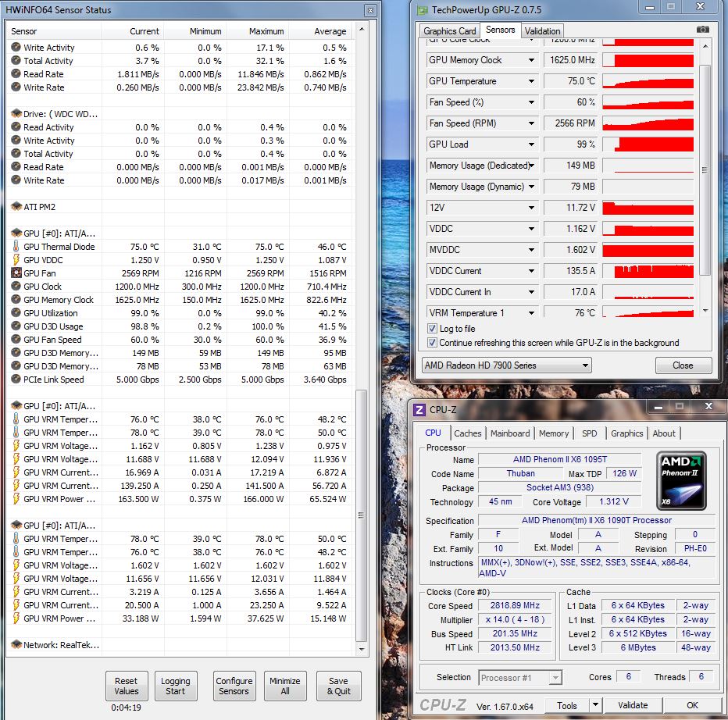Switch to the Graphics Card tab in GPU-Z
Screen dimensions: 728x720
pyautogui.click(x=449, y=31)
